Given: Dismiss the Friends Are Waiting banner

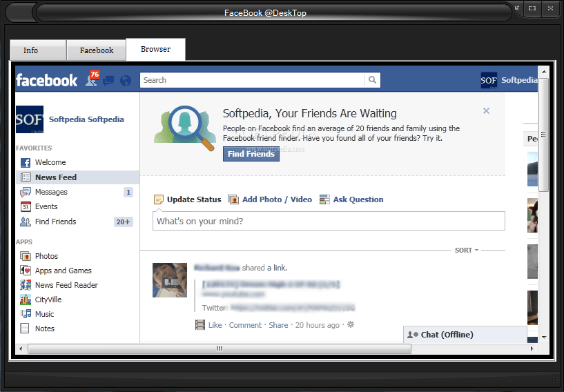Looking at the screenshot, I should [x=486, y=110].
